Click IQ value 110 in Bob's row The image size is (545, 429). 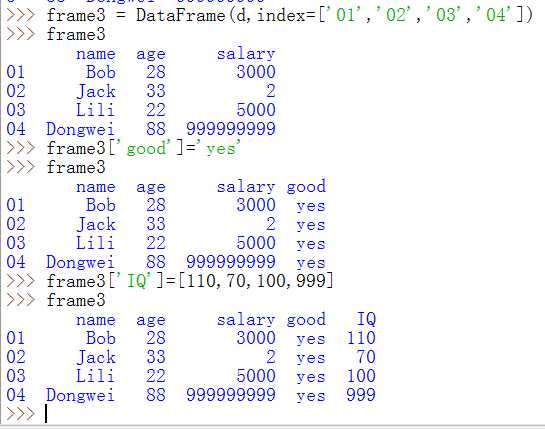tap(361, 338)
